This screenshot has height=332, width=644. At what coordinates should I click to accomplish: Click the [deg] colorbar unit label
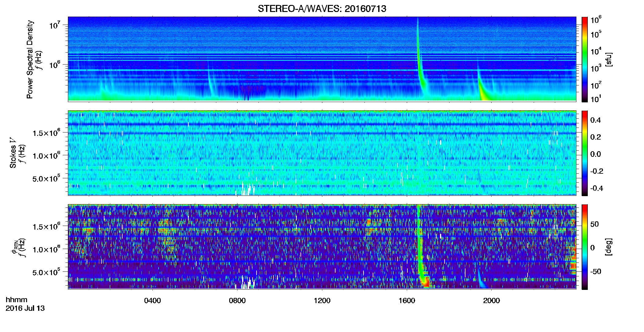tap(609, 247)
